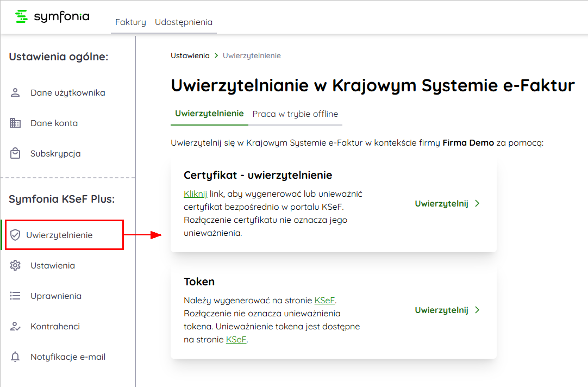Click the list icon for Uprawnienia
The width and height of the screenshot is (588, 387).
pyautogui.click(x=15, y=296)
